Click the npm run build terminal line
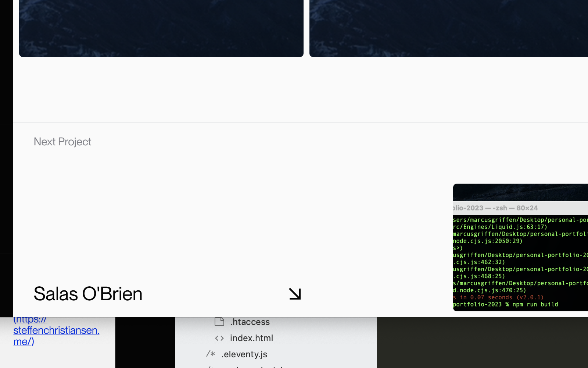The image size is (588, 368). 505,304
